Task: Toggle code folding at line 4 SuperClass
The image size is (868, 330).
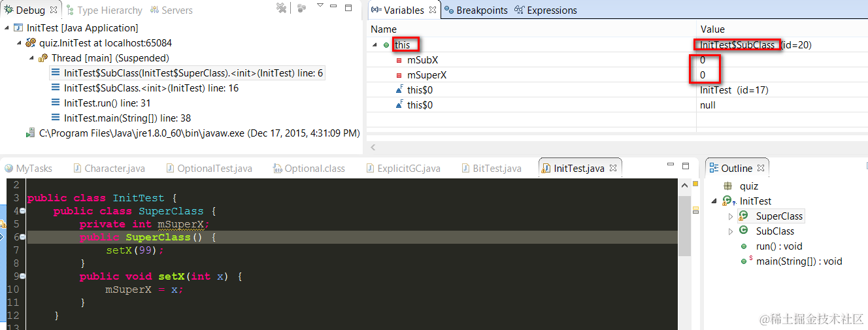Action: click(x=22, y=211)
